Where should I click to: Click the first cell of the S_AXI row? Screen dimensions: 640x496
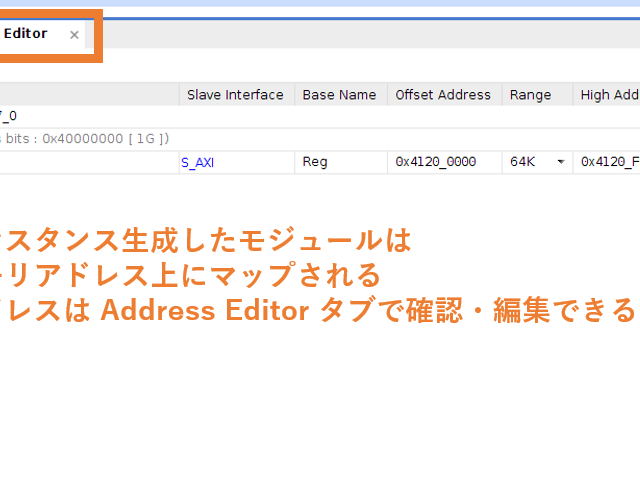pyautogui.click(x=88, y=161)
